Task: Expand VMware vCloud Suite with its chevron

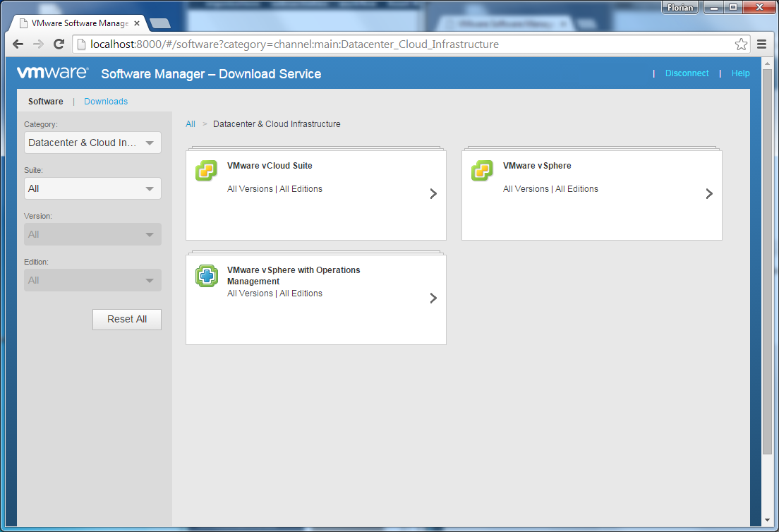Action: click(433, 194)
